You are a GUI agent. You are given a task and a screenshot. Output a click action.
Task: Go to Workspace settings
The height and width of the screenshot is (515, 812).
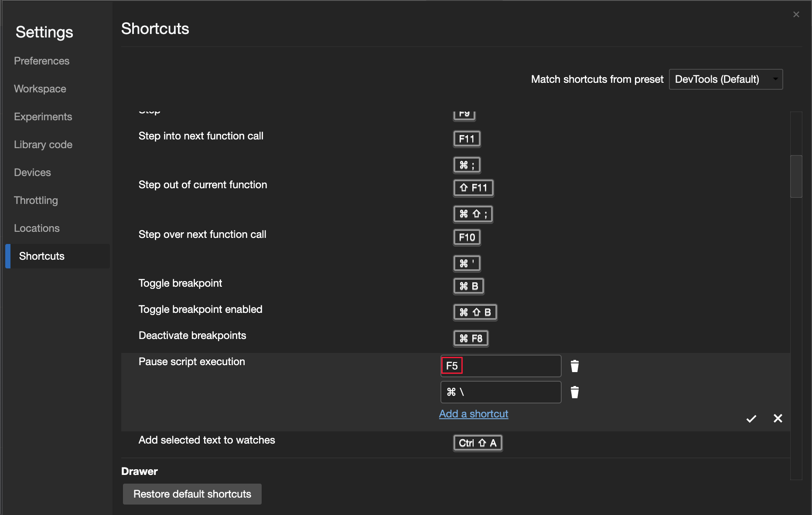click(x=40, y=89)
